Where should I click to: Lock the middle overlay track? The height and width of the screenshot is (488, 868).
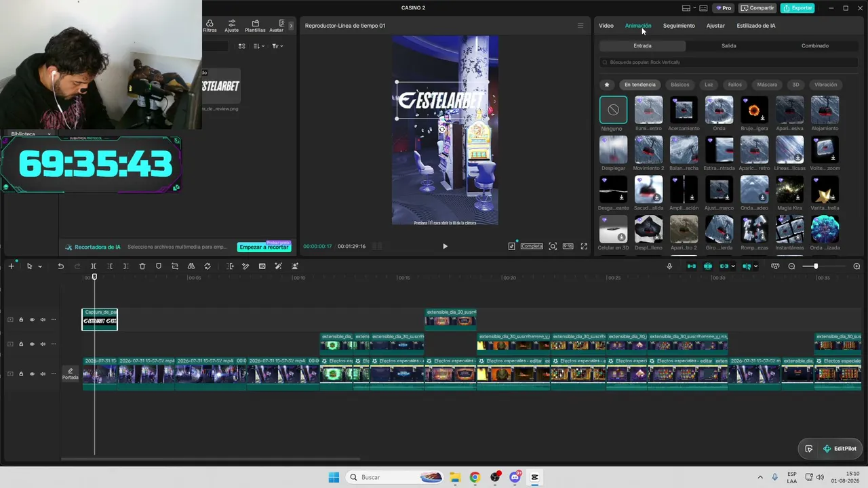tap(21, 344)
